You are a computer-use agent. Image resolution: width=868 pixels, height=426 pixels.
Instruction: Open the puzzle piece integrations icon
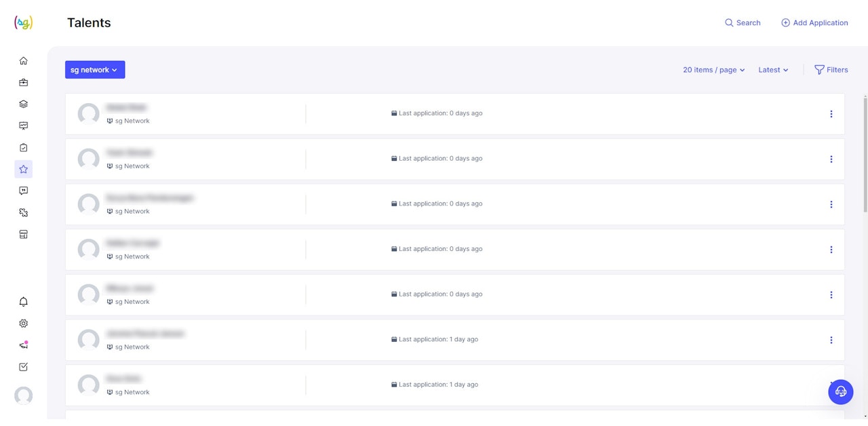(23, 213)
